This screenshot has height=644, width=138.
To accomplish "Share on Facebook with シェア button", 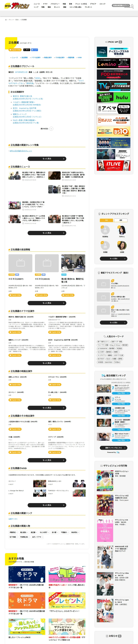I will pos(35,50).
